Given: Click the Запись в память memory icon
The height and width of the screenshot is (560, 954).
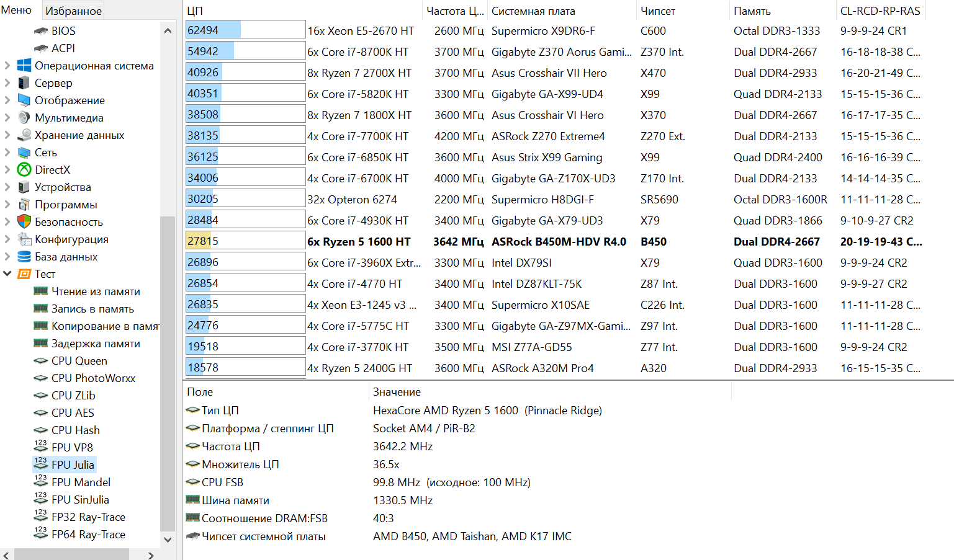Looking at the screenshot, I should coord(41,309).
